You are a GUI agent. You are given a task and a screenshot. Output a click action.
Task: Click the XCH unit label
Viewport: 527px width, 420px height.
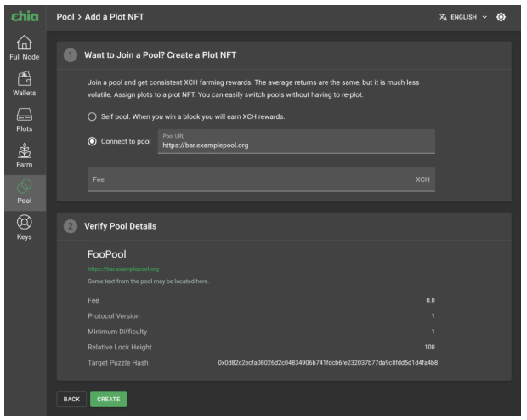422,179
